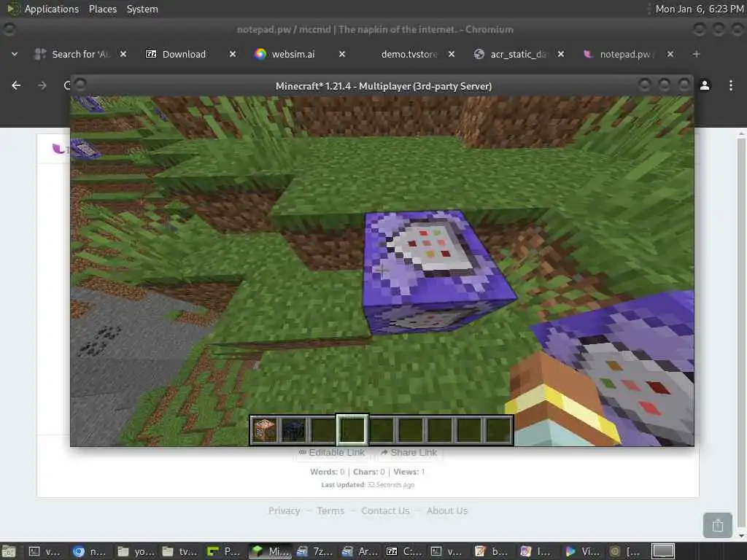Show desktop from taskbar icon

click(9, 551)
